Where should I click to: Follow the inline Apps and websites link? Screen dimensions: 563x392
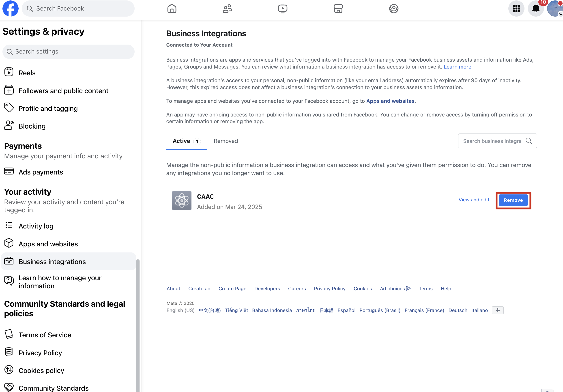[390, 101]
